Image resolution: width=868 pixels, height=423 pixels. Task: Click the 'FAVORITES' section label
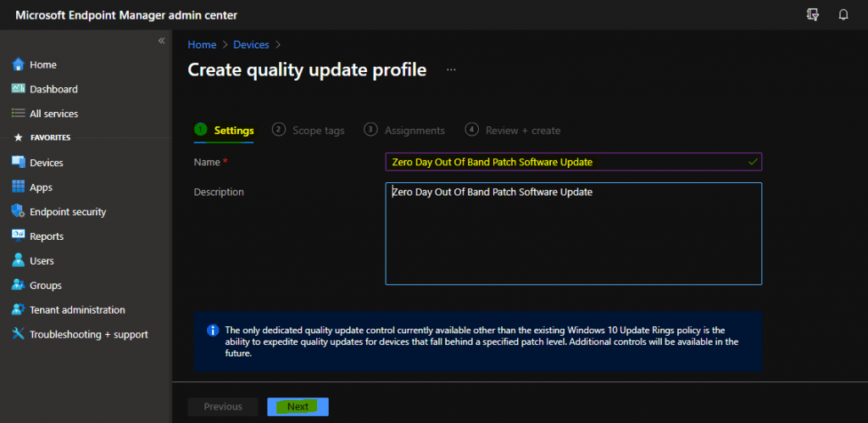click(x=50, y=137)
